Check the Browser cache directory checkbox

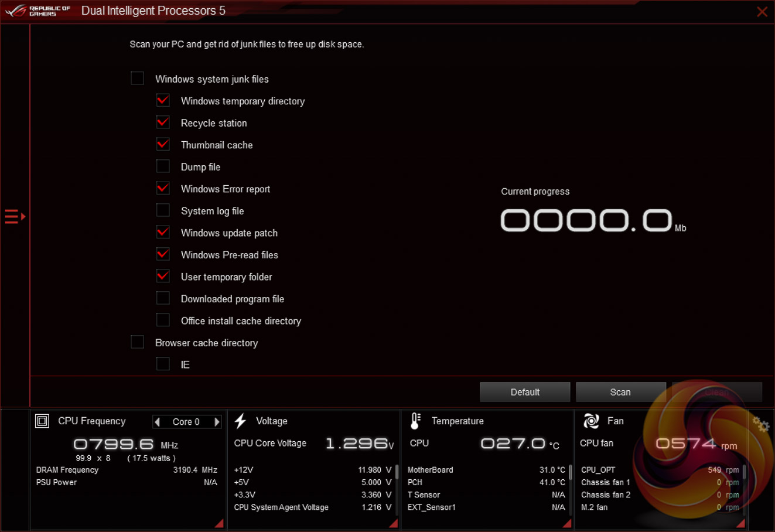(x=138, y=342)
